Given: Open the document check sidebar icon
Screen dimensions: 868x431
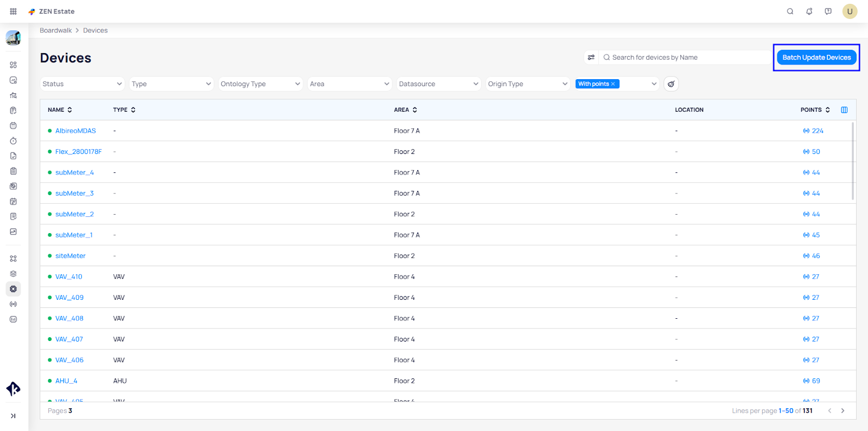Looking at the screenshot, I should [13, 156].
